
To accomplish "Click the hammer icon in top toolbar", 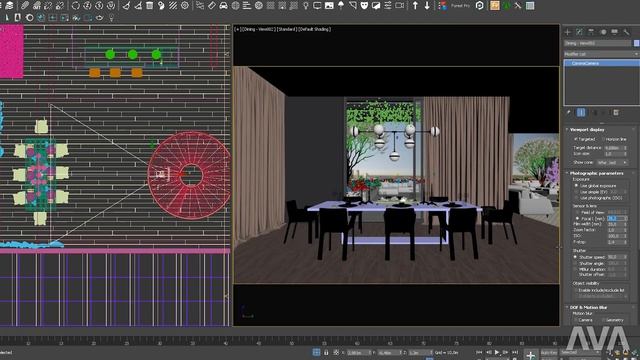I will click(518, 6).
